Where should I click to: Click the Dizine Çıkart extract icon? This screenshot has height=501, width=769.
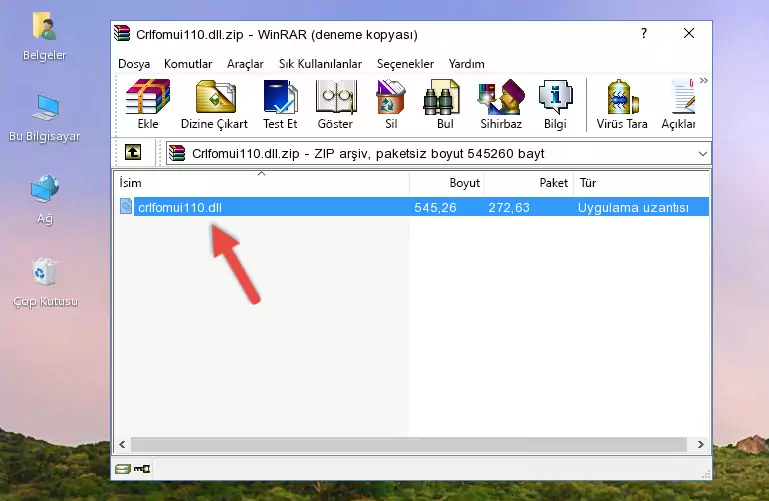coord(215,97)
